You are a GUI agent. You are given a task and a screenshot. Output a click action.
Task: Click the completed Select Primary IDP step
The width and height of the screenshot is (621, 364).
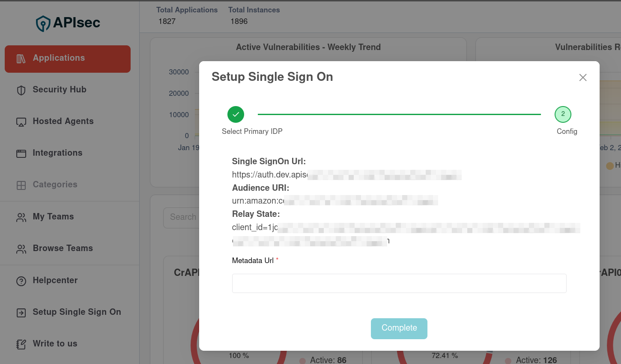(x=236, y=114)
